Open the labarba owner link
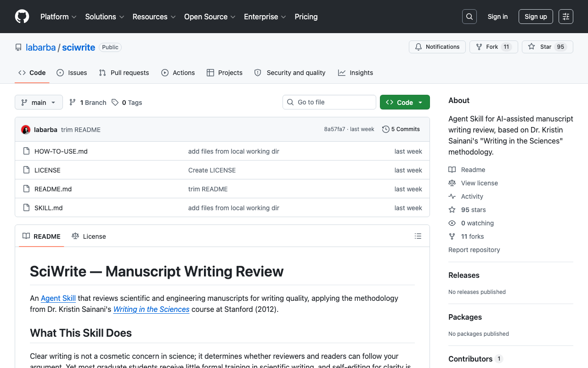588x368 pixels. coord(40,47)
